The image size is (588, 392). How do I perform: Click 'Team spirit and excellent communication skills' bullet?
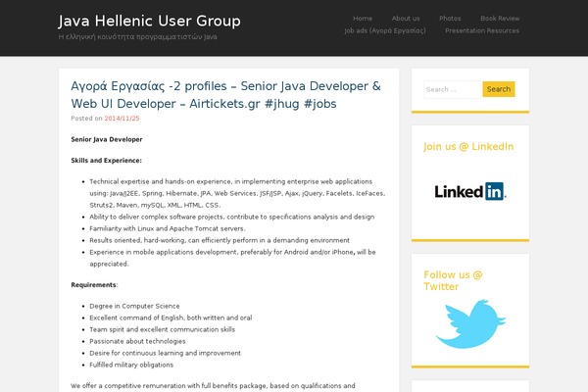click(x=162, y=329)
